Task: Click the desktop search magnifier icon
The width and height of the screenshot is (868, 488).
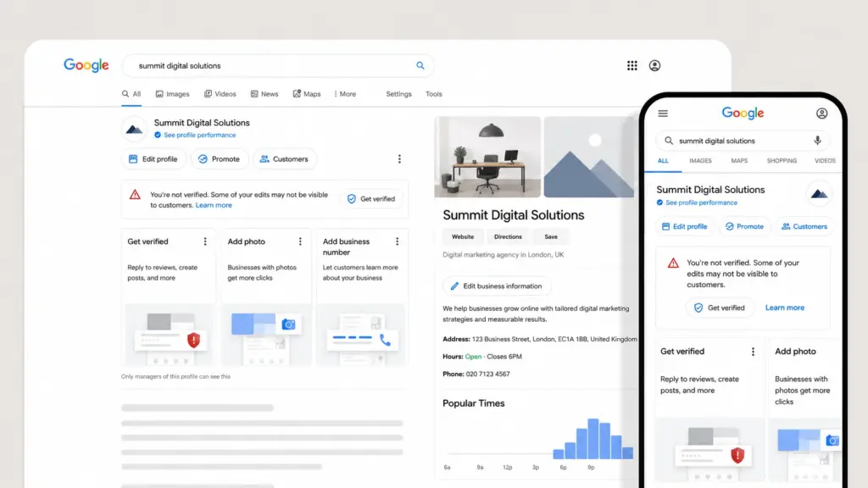Action: pos(420,65)
